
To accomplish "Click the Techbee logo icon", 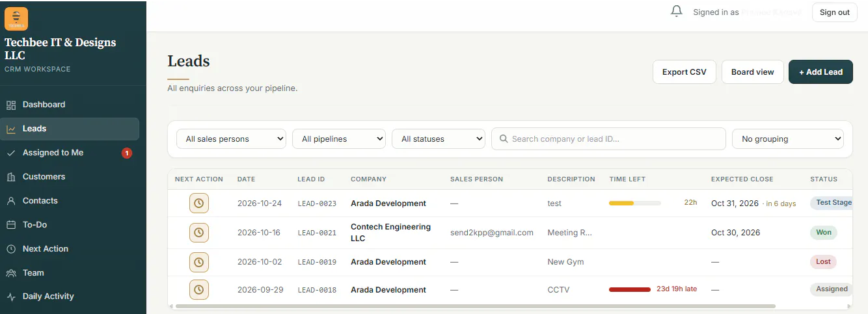I will pos(16,19).
